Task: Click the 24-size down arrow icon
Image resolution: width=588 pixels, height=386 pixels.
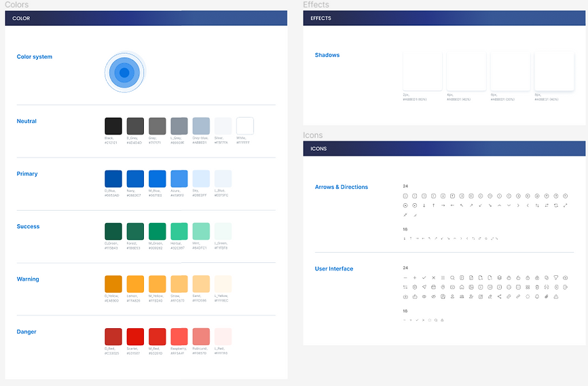Action: pos(424,205)
